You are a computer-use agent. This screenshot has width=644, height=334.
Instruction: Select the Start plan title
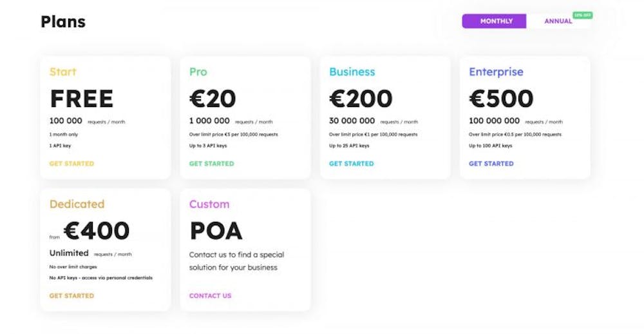click(x=63, y=72)
